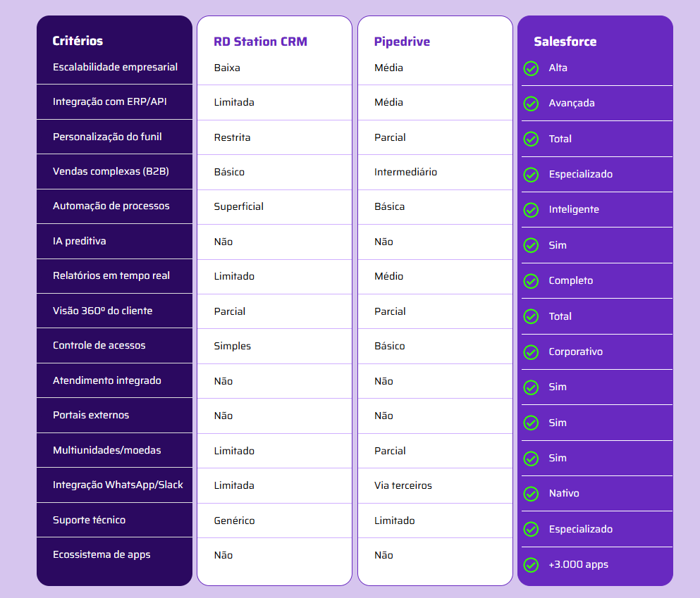Click the Intermediário value under Pipedrive

406,172
